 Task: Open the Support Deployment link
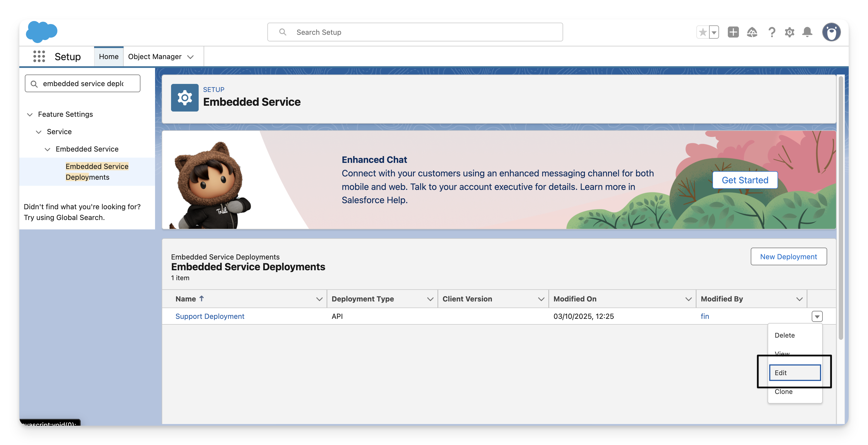coord(210,316)
